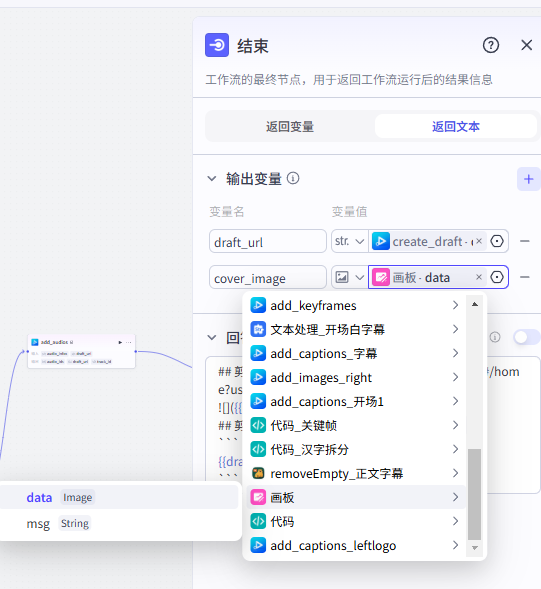Select add_captions_字幕 in the node list
The width and height of the screenshot is (541, 589).
(x=355, y=353)
